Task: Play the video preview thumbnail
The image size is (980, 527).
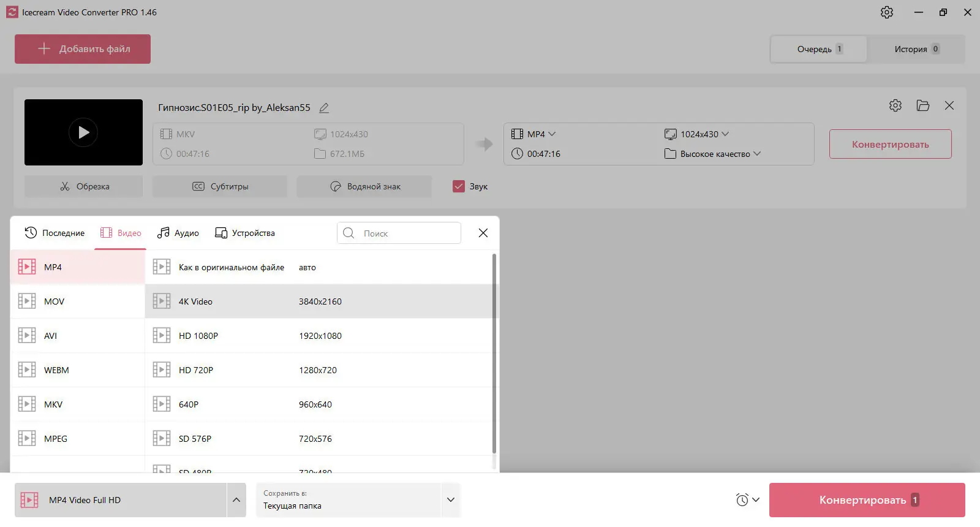Action: [x=83, y=132]
